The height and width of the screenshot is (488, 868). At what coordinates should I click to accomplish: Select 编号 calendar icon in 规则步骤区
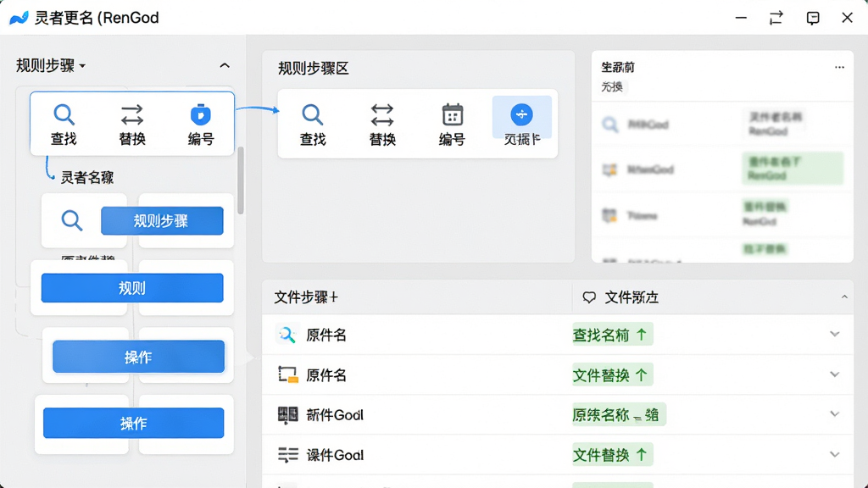point(453,114)
